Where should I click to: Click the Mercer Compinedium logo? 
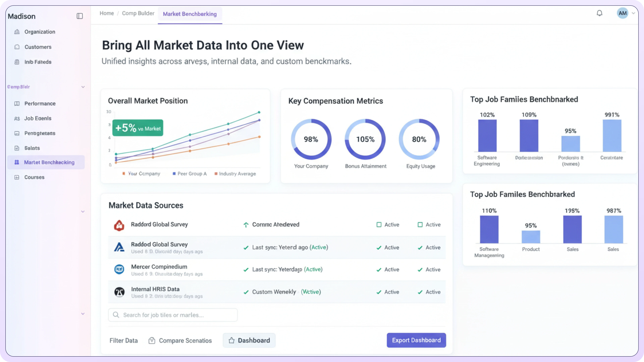point(119,269)
